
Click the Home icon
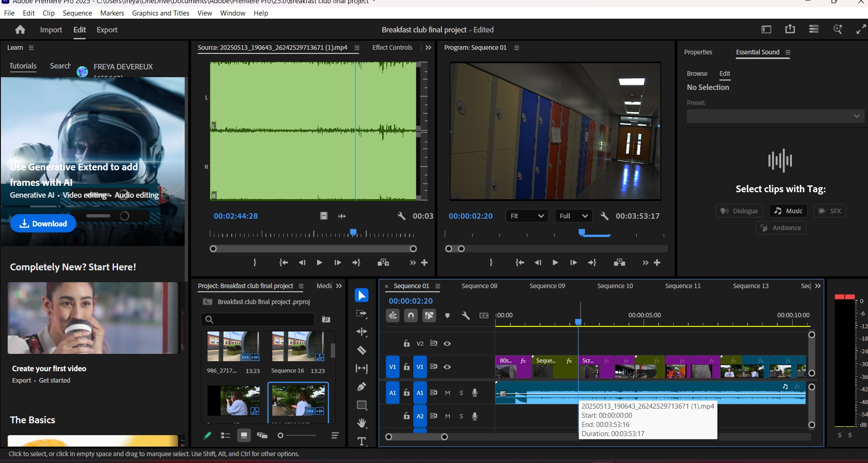click(20, 30)
